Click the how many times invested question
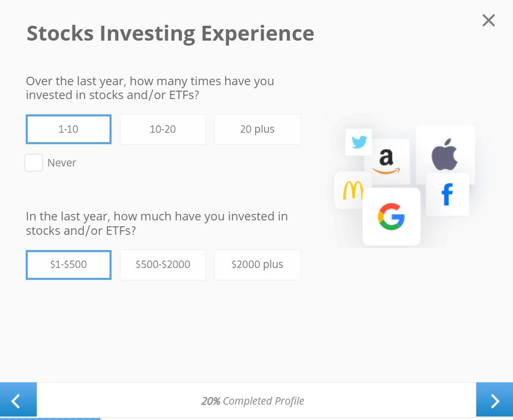This screenshot has width=513, height=420. (150, 88)
